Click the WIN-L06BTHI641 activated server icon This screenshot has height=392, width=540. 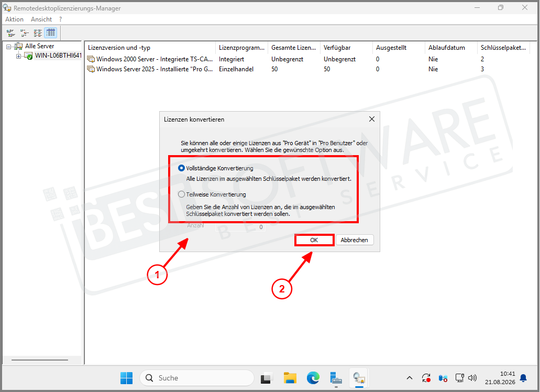point(29,56)
